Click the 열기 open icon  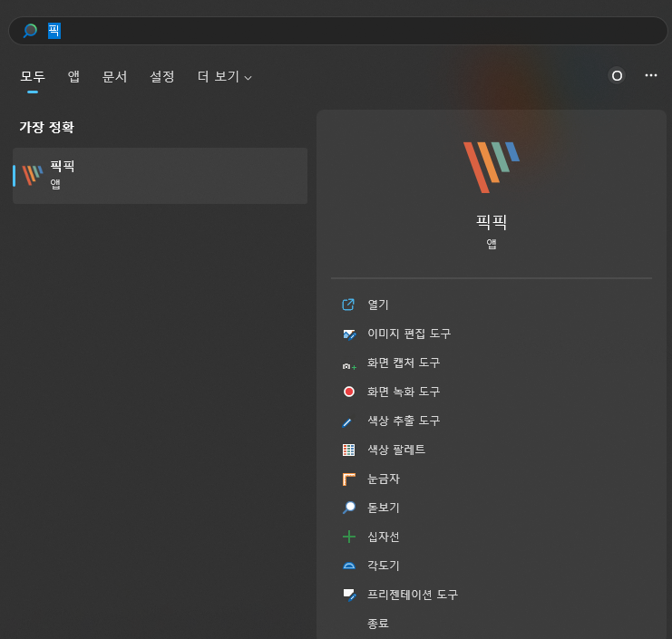348,305
